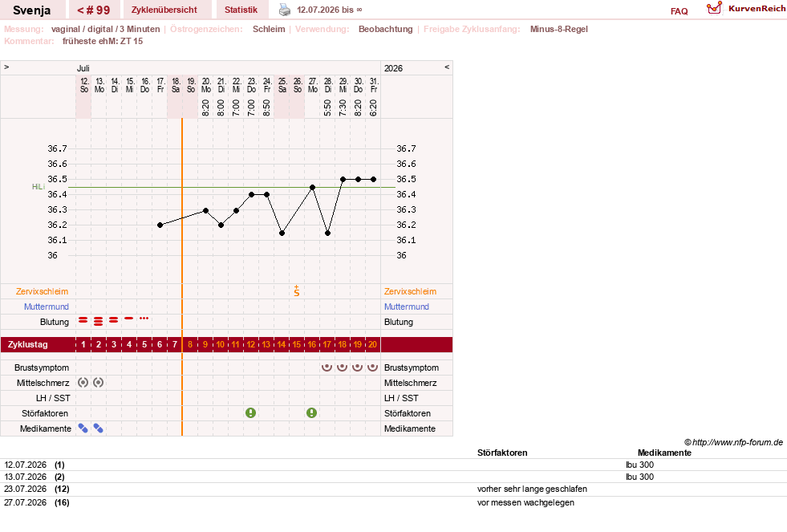Viewport: 787px width, 532px height.
Task: Click the Mittelschmerz icon on cycle day 1
Action: coord(83,383)
